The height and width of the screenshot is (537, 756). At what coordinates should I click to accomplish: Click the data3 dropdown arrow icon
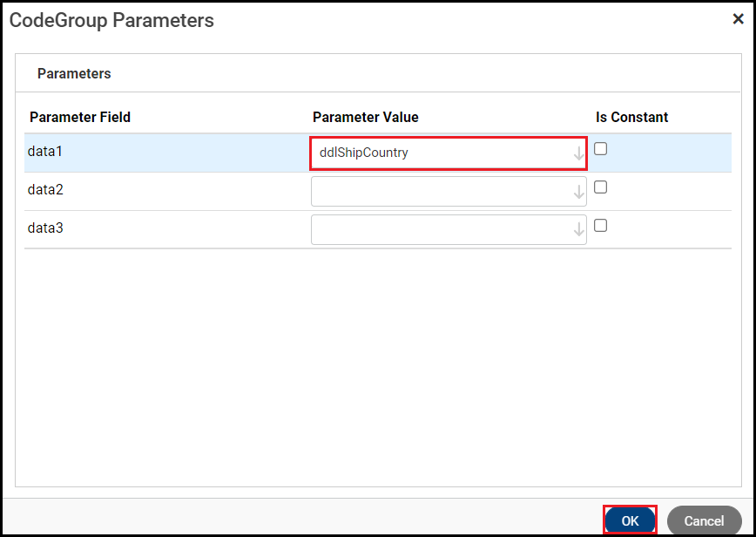tap(578, 230)
